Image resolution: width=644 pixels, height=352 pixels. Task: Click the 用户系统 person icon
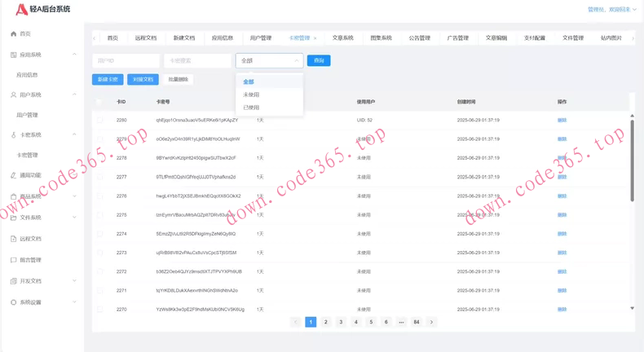point(14,95)
